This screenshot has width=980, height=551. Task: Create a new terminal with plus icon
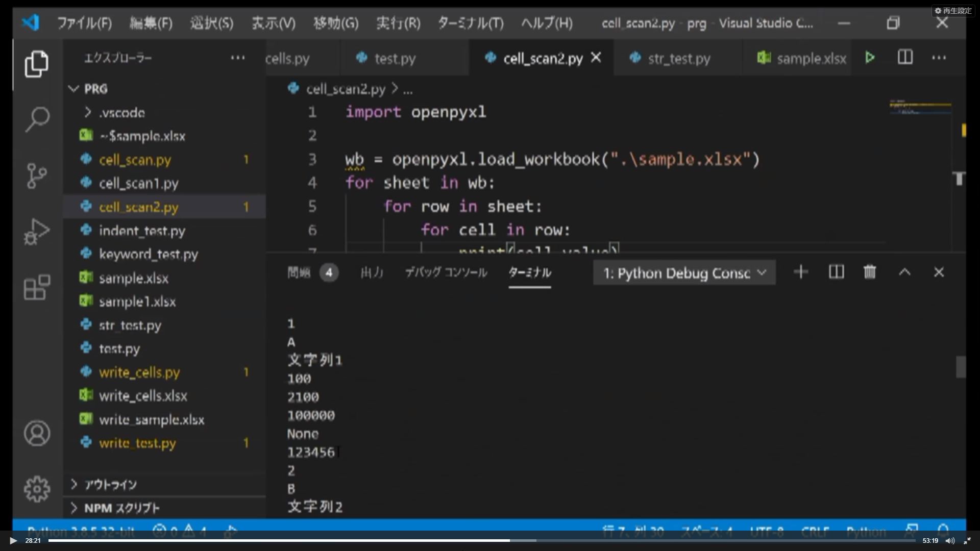pos(801,272)
